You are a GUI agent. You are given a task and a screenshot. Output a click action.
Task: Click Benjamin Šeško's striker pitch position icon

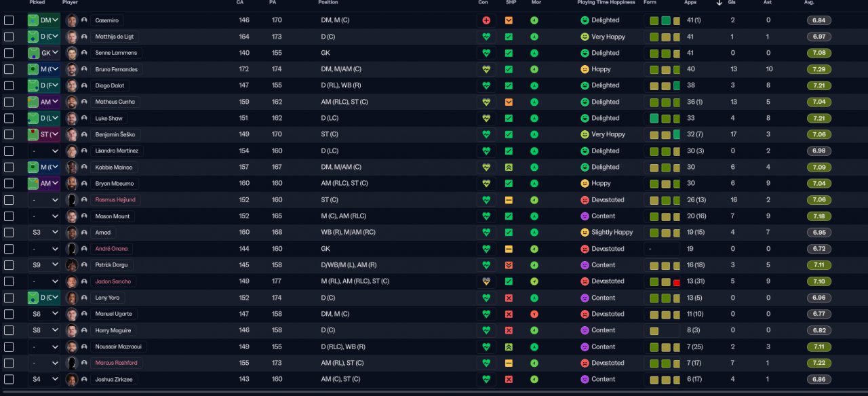tap(33, 134)
